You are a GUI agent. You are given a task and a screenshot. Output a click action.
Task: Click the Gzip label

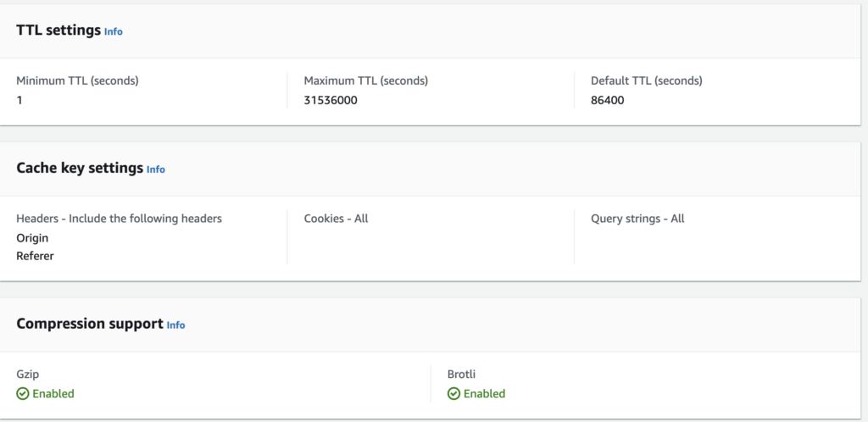point(28,374)
